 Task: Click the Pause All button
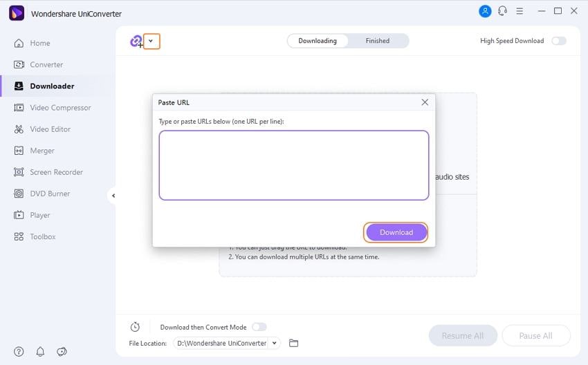536,336
